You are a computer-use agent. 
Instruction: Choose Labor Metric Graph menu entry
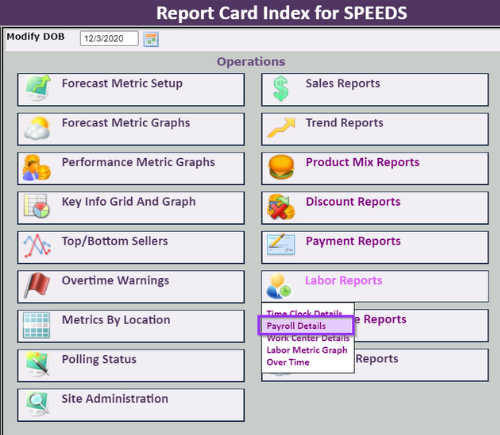point(307,350)
